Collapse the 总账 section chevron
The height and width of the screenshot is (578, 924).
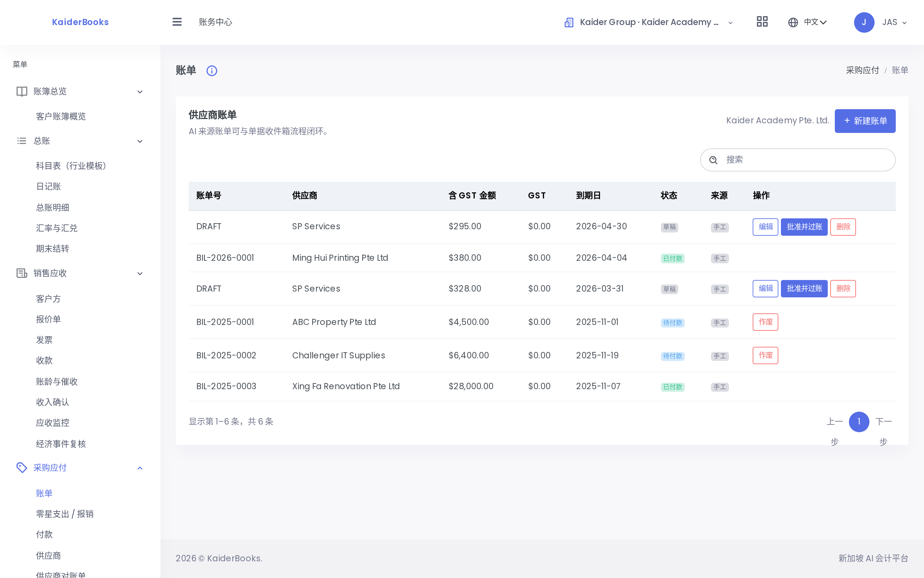pos(140,141)
